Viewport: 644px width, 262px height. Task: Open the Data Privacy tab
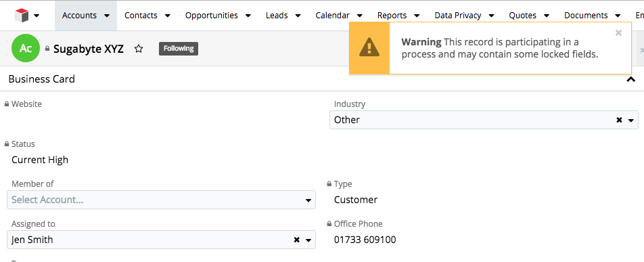click(x=458, y=16)
